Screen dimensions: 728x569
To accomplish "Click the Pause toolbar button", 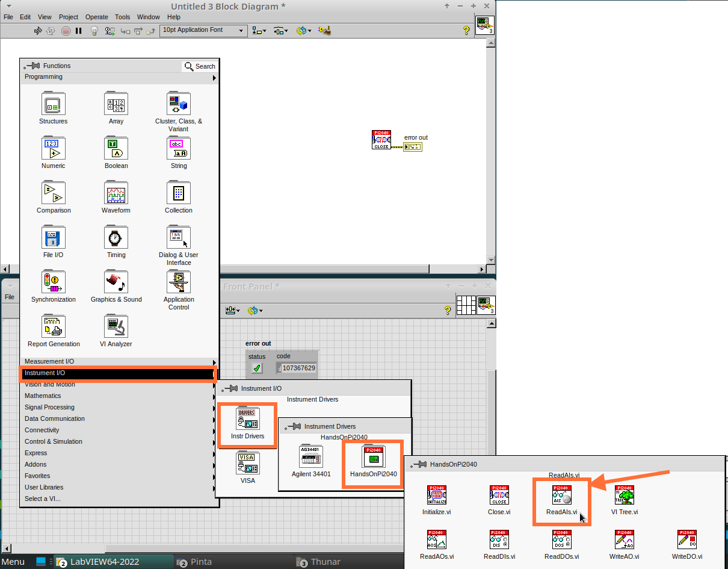I will coord(79,31).
